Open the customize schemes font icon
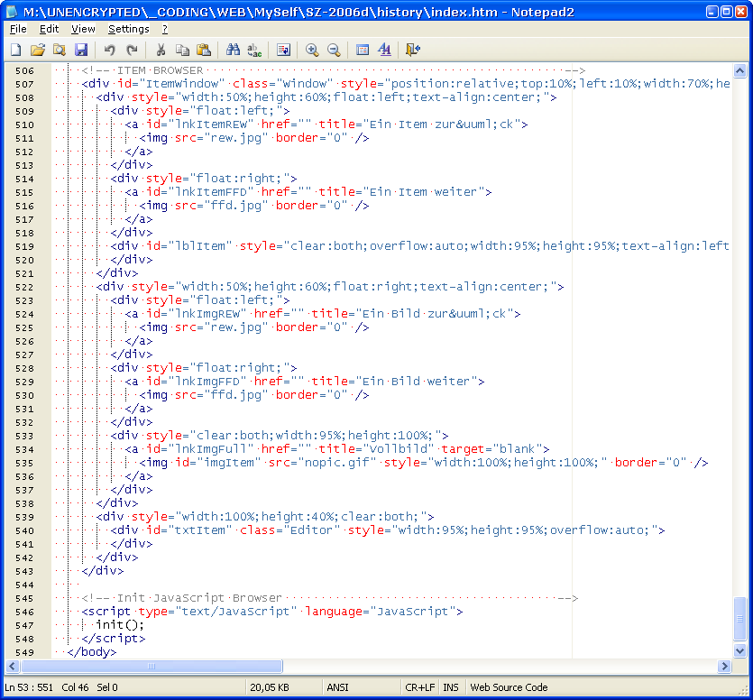This screenshot has width=753, height=700. tap(385, 50)
